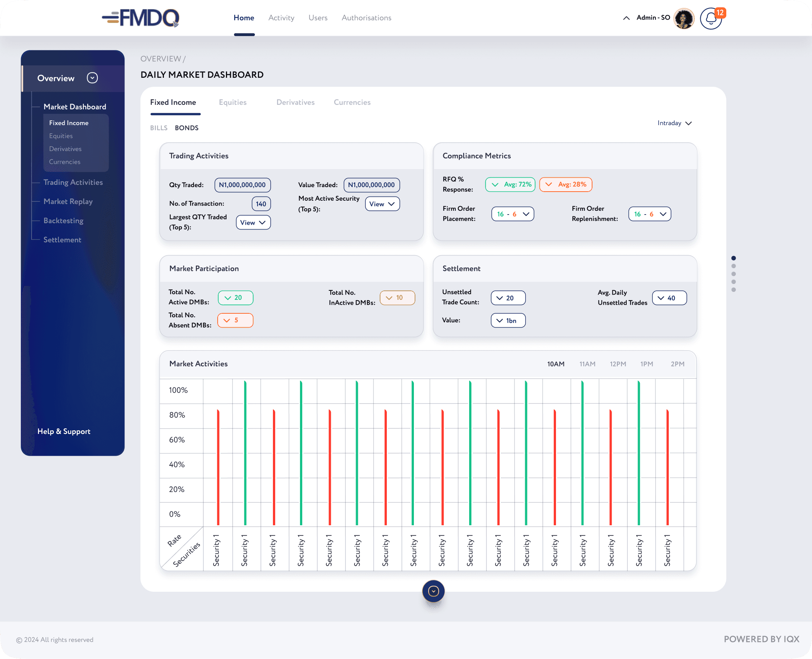Viewport: 812px width, 659px height.
Task: Open the Intraday period dropdown
Action: point(674,123)
